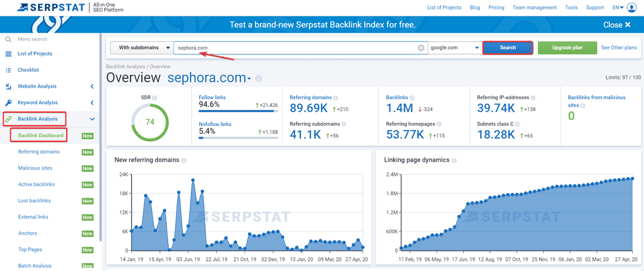Image resolution: width=644 pixels, height=271 pixels.
Task: Open the user account avatar icon
Action: 631,7
